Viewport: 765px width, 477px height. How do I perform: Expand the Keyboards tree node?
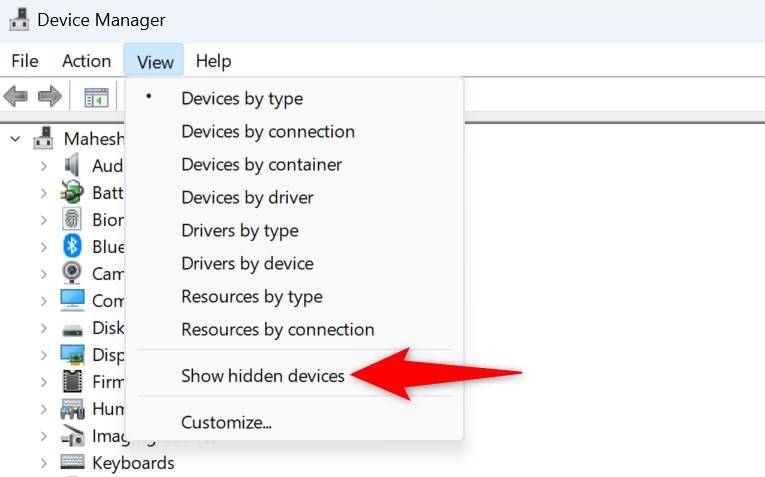pos(43,463)
